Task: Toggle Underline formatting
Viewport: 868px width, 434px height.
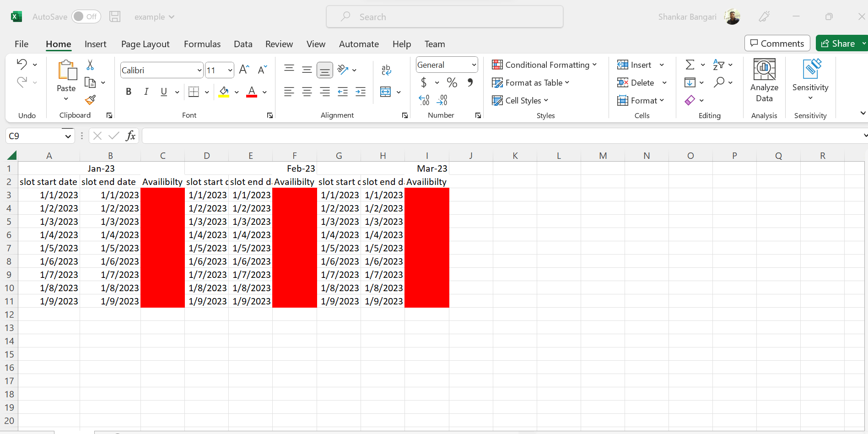Action: click(x=164, y=92)
